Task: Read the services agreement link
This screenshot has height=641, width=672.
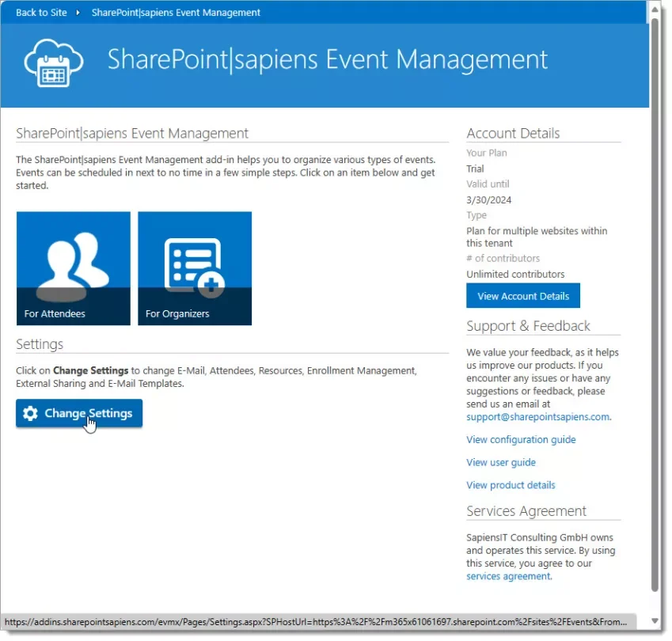Action: 507,576
